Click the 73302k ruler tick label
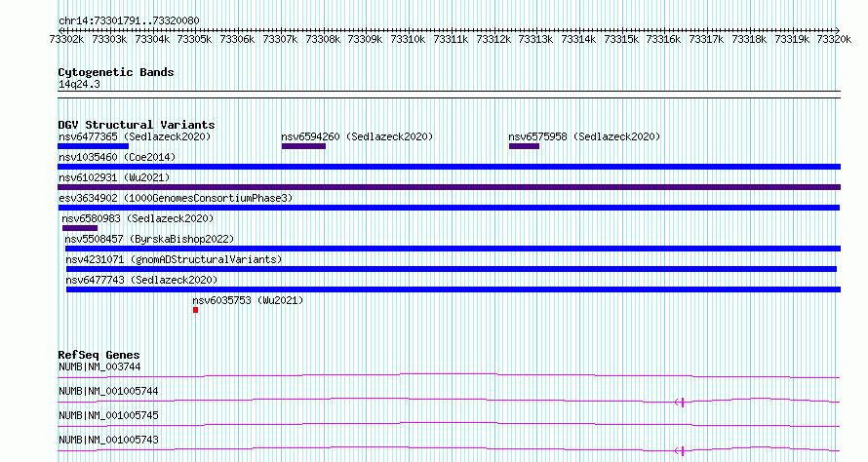Viewport: 868px width, 462px height. point(66,39)
